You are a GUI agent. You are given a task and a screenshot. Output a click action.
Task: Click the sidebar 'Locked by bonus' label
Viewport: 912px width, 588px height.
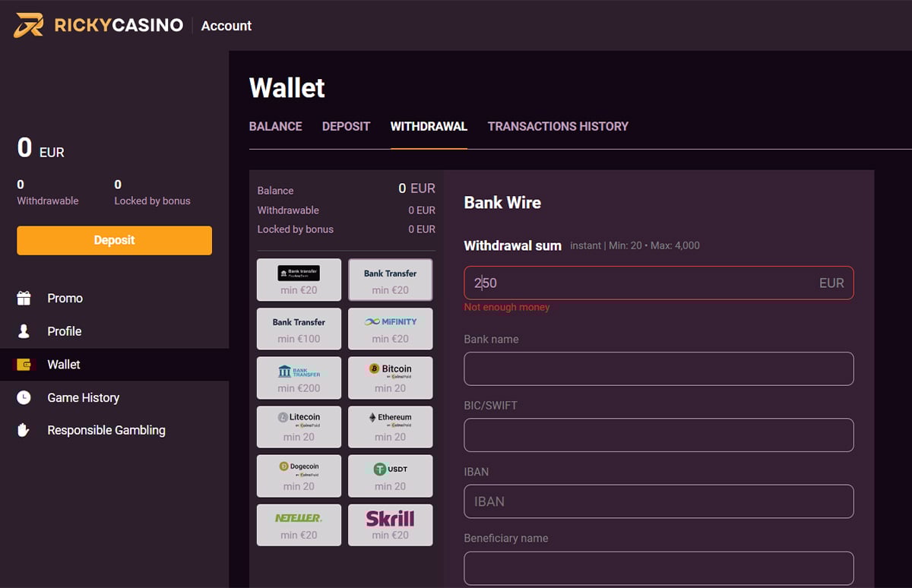pos(152,201)
